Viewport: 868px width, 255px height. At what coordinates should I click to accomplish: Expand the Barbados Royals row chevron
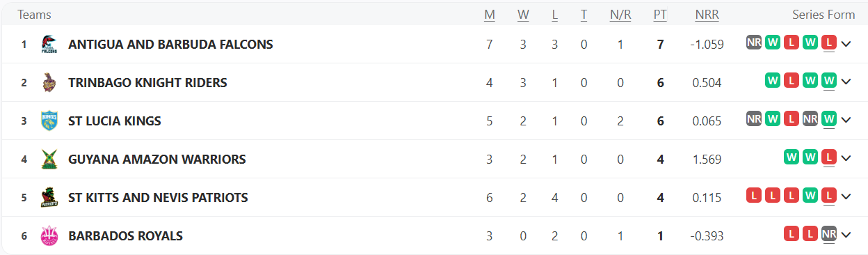tap(846, 235)
